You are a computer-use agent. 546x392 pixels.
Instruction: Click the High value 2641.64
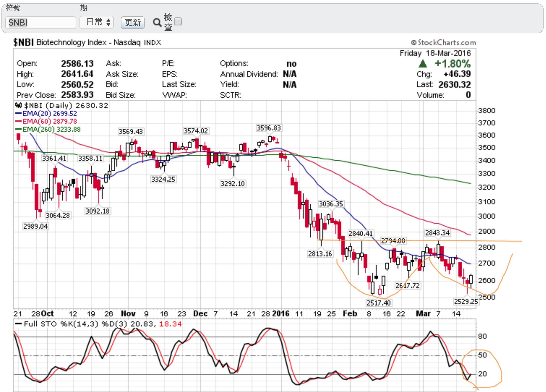[77, 74]
